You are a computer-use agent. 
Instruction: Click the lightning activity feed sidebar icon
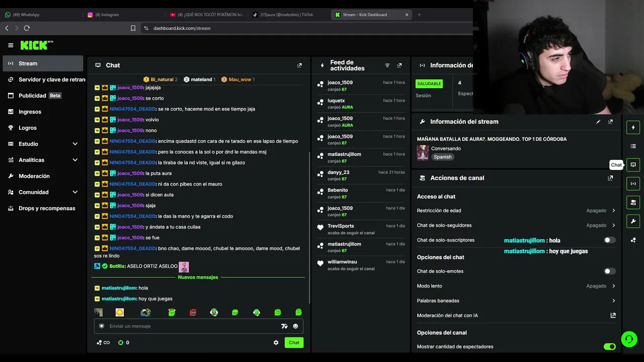tap(633, 127)
